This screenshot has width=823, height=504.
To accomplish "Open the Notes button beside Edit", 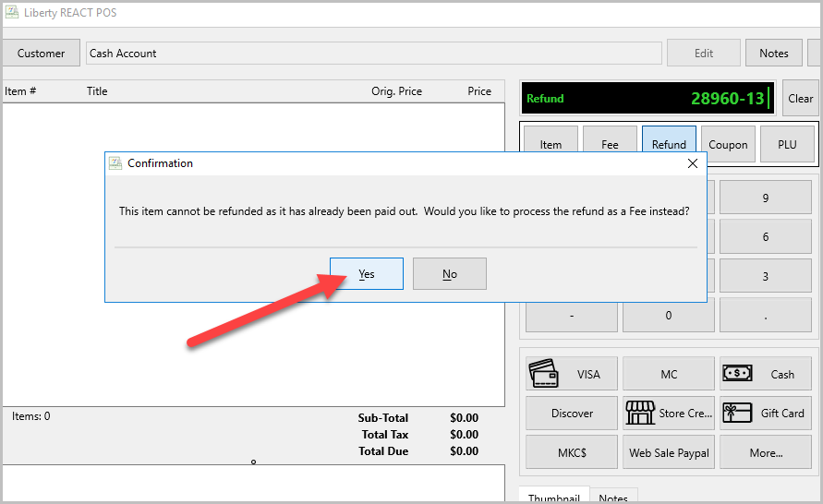I will tap(774, 53).
